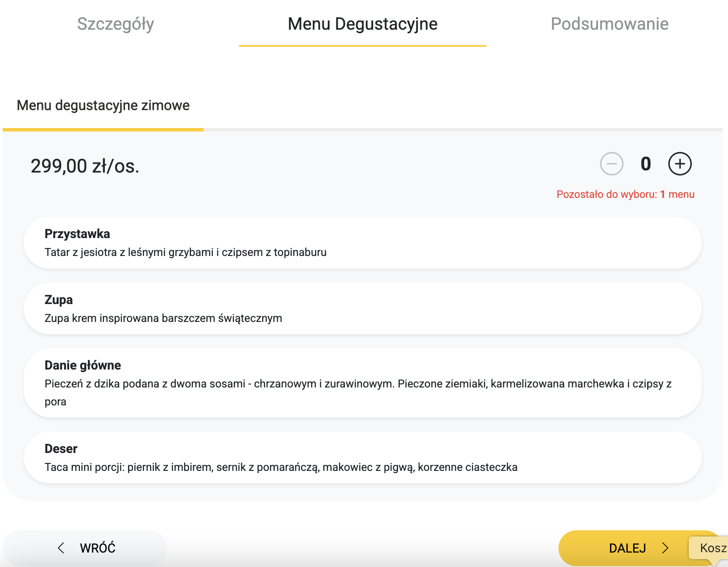Click the red Pozostało do wyboru notice
Viewport: 728px width, 567px height.
click(x=625, y=194)
